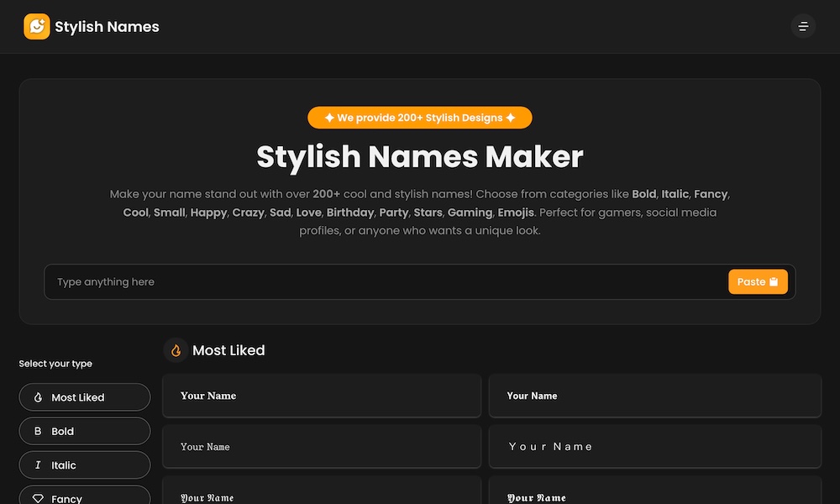840x504 pixels.
Task: Click the 'Select your type' sidebar label
Action: 55,364
